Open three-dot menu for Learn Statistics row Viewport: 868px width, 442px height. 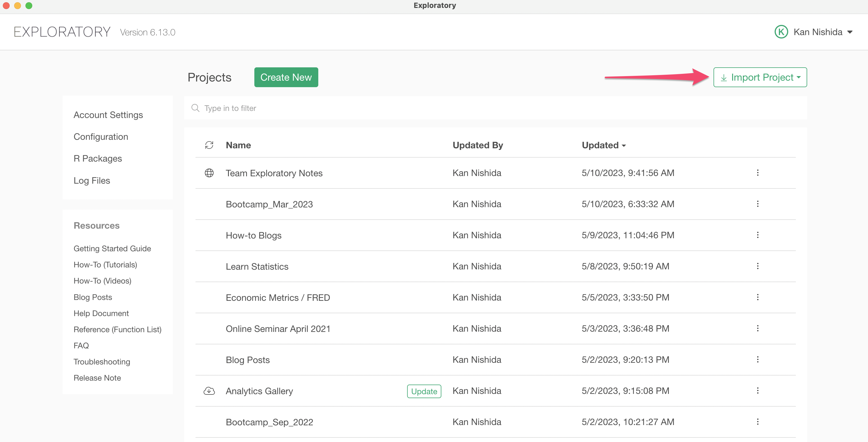tap(757, 266)
